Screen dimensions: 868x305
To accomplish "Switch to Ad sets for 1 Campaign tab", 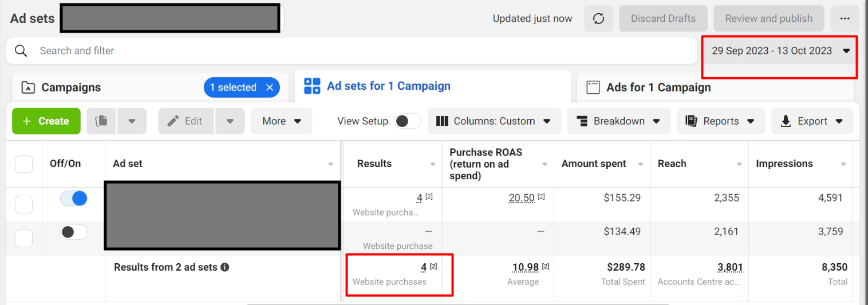I will 433,86.
